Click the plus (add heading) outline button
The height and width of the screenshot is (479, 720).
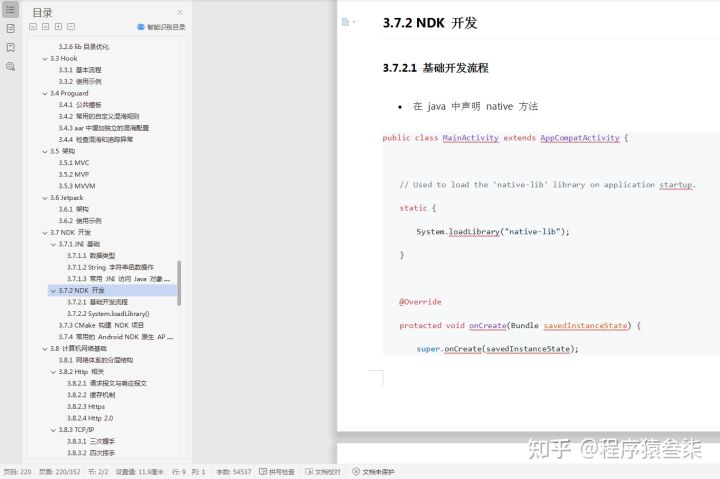58,27
